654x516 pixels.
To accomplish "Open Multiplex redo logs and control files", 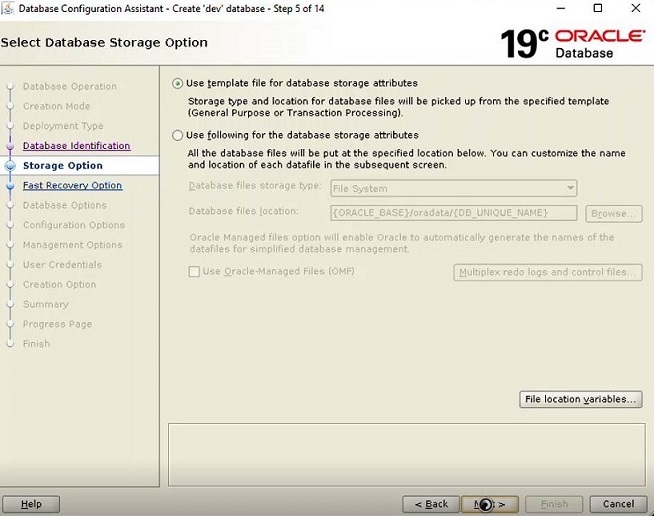I will [548, 272].
